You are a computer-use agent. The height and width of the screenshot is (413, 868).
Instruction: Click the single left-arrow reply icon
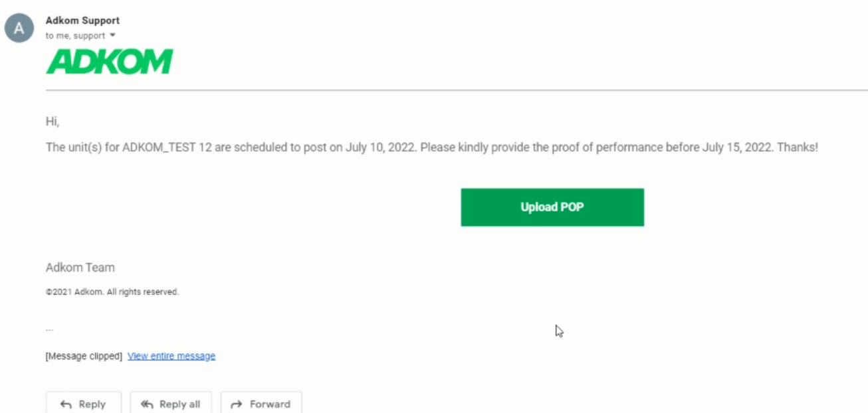coord(66,404)
